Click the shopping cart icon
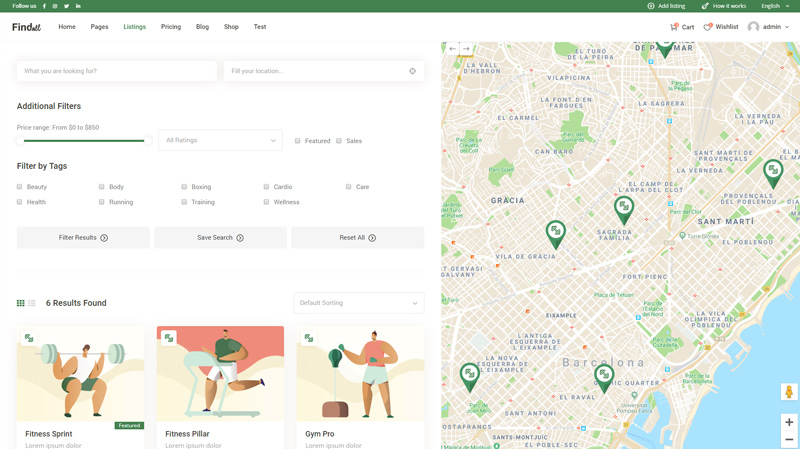 pyautogui.click(x=674, y=27)
